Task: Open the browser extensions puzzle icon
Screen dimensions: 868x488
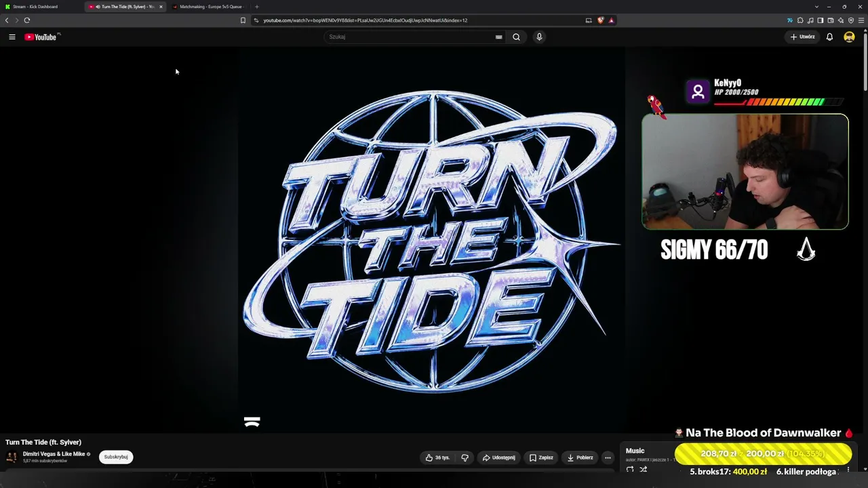Action: (x=800, y=20)
